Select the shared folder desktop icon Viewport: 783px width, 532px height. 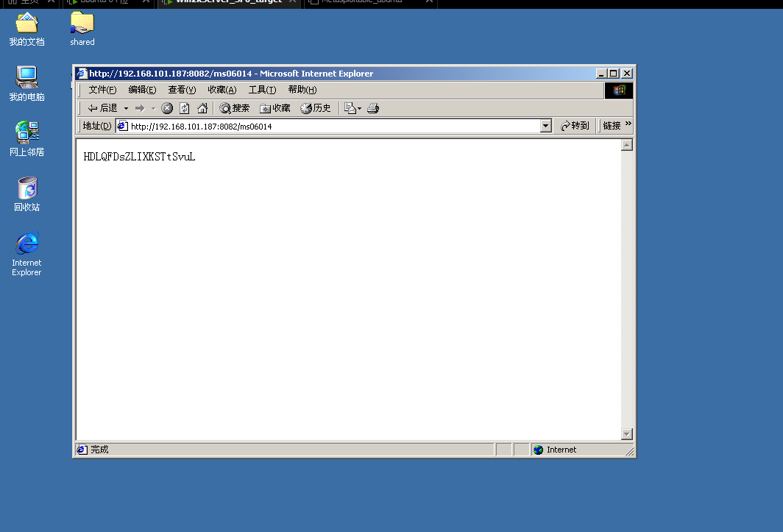82,29
